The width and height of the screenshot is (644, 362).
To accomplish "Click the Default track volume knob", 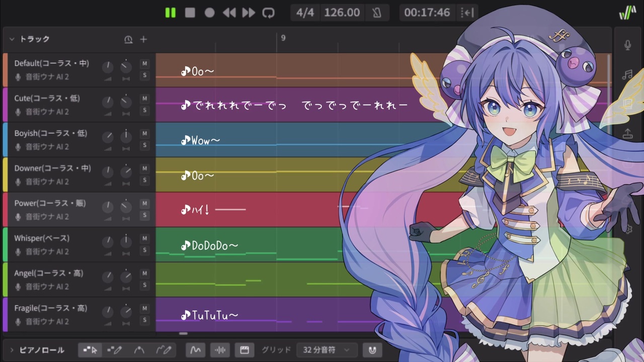I will pos(108,67).
